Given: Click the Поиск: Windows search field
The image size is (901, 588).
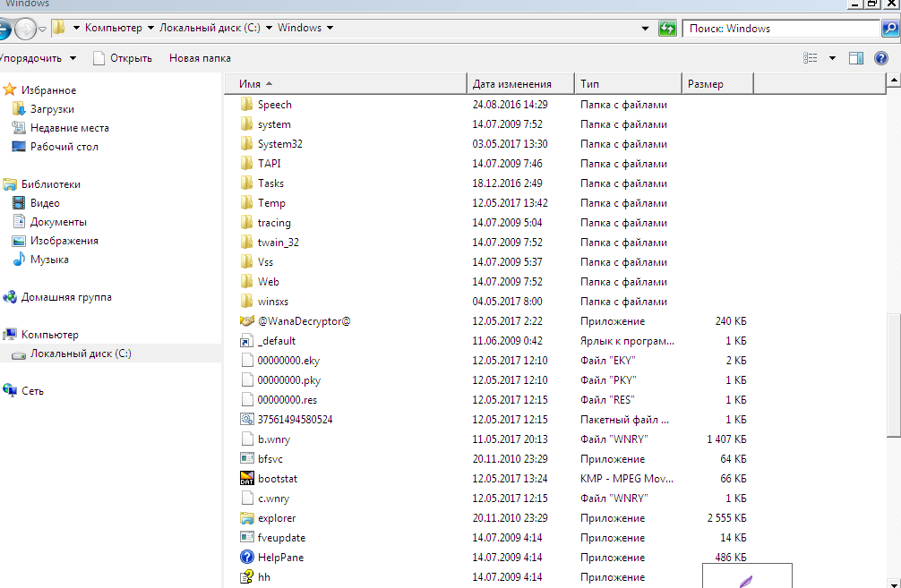Looking at the screenshot, I should coord(782,28).
